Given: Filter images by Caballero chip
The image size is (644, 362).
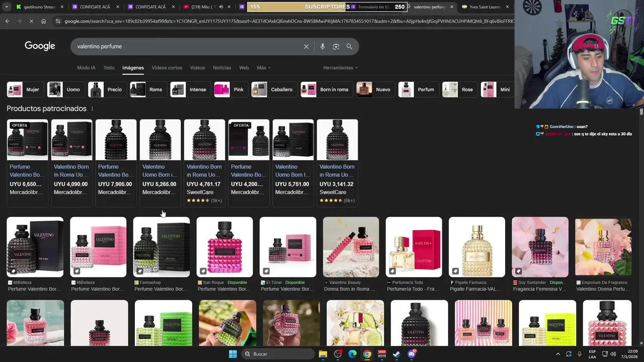Looking at the screenshot, I should (x=273, y=89).
